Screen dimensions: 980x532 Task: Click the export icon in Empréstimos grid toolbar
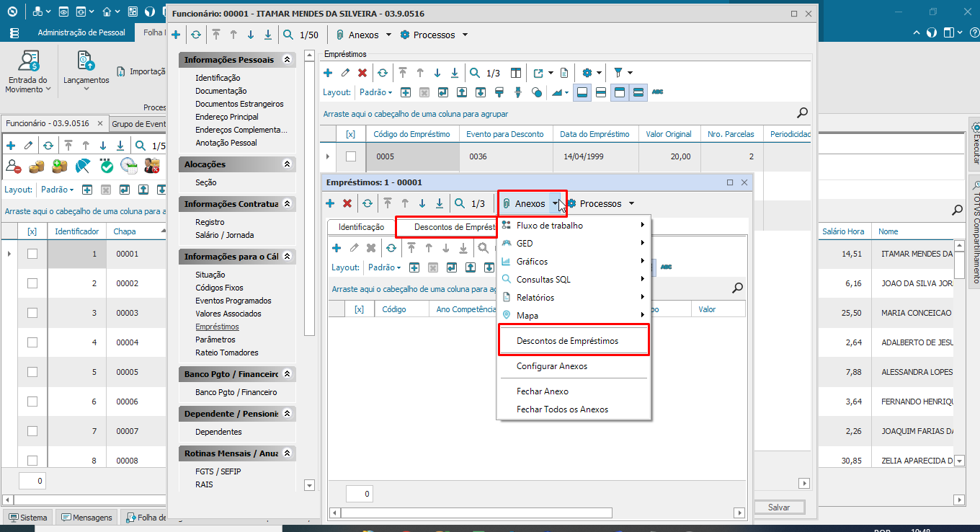(539, 73)
